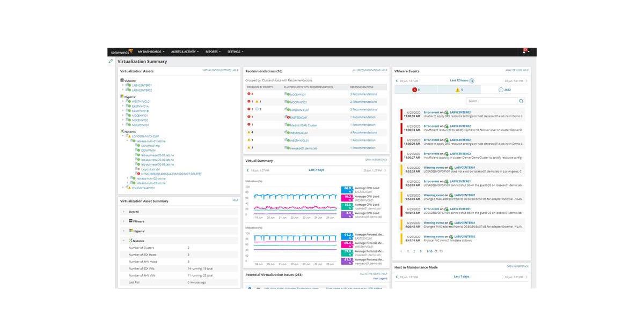Screen dimensions: 644x336
Task: Click the LONDON-CL01 recommendation cluster link
Action: [299, 109]
